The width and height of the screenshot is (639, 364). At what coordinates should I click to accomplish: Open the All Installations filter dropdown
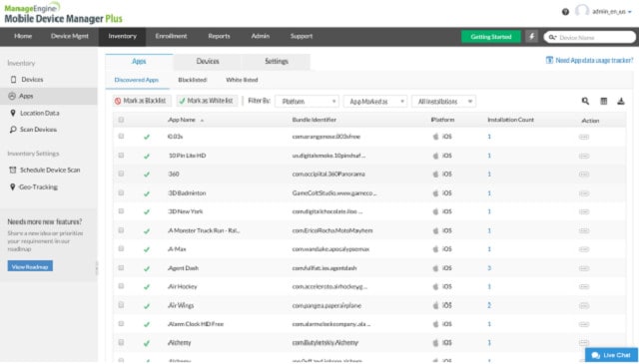point(443,102)
